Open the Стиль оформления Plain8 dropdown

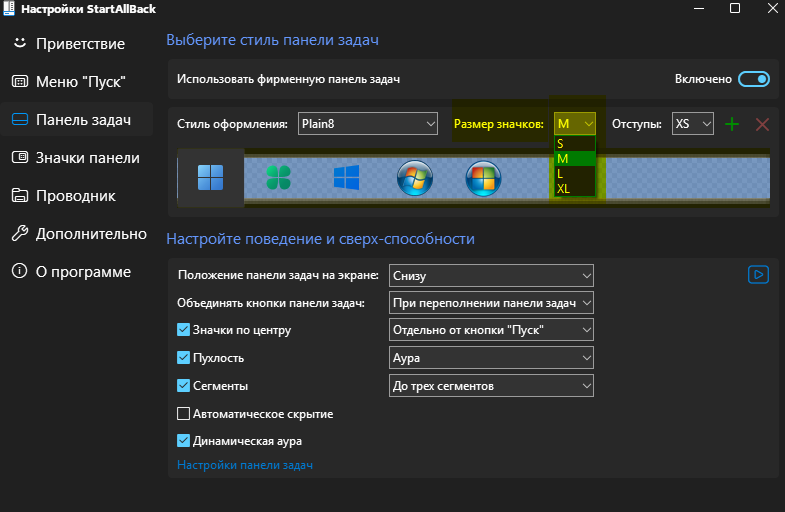tap(367, 124)
